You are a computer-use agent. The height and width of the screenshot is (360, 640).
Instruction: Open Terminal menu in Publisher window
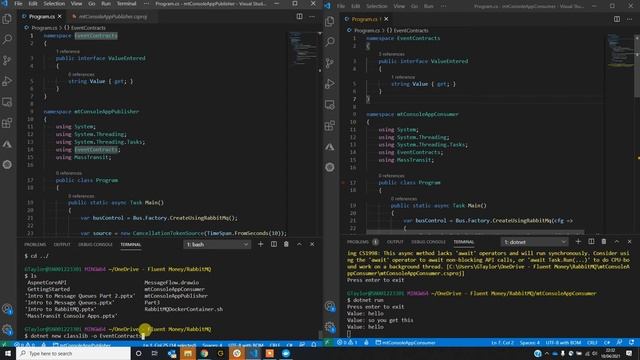pyautogui.click(x=127, y=4)
